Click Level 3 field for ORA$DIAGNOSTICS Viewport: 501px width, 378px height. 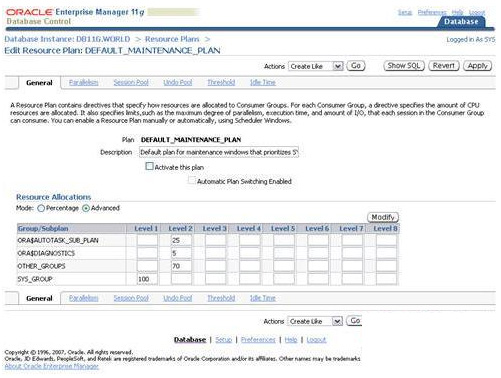215,253
